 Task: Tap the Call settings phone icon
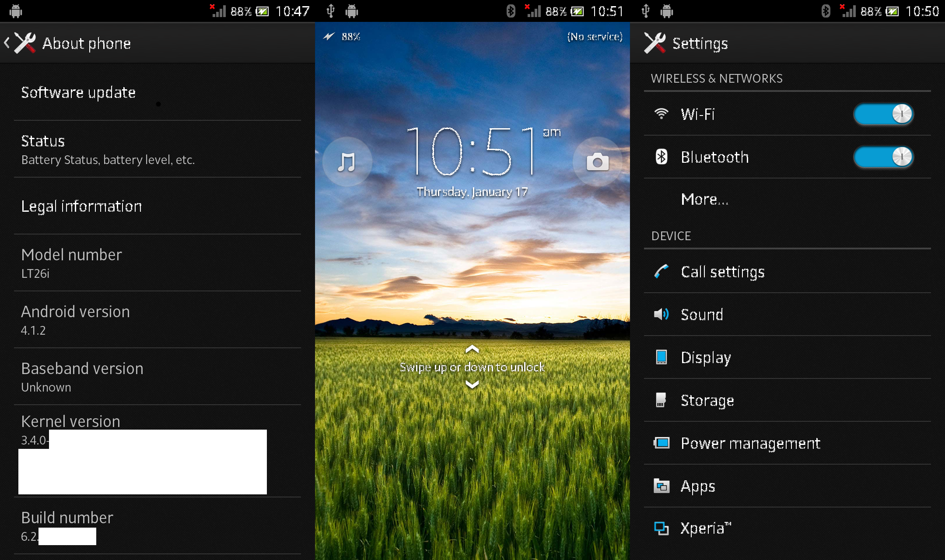click(661, 271)
